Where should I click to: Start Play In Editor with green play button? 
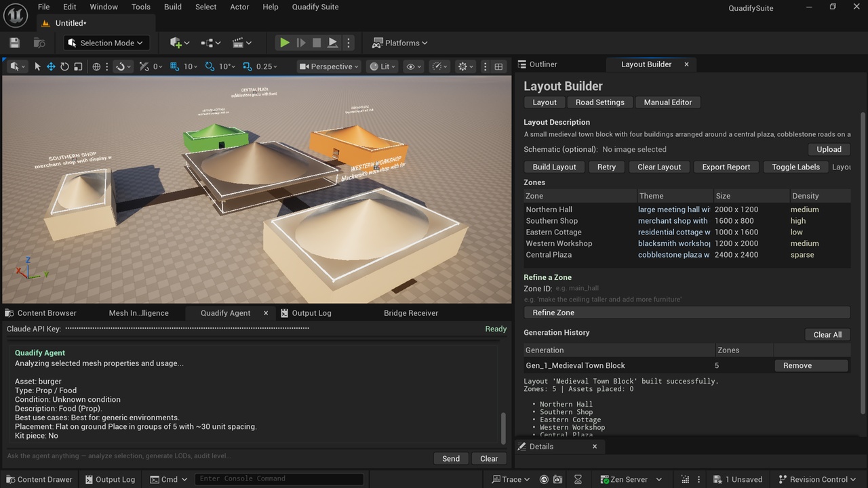[285, 43]
